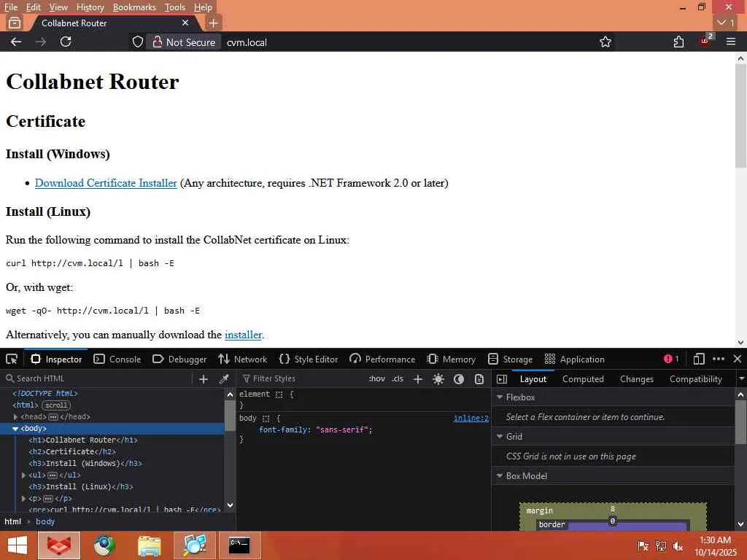747x560 pixels.
Task: Toggle dark color scheme simulation
Action: point(459,379)
